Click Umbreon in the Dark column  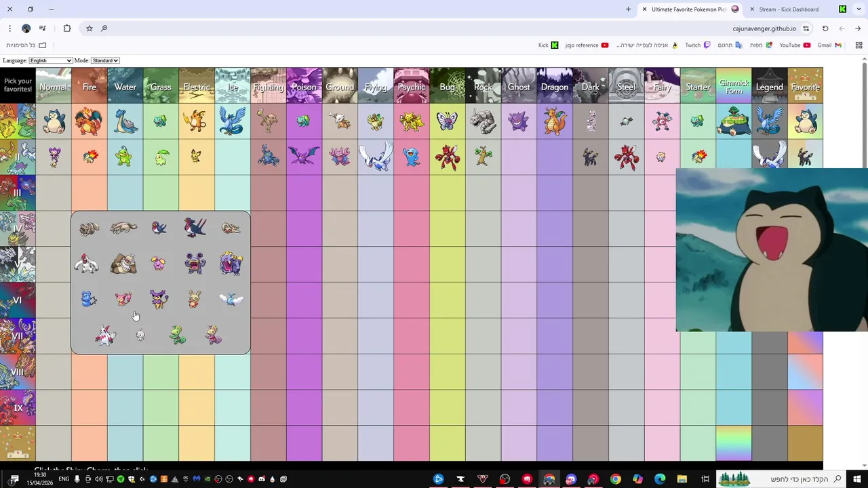click(591, 157)
